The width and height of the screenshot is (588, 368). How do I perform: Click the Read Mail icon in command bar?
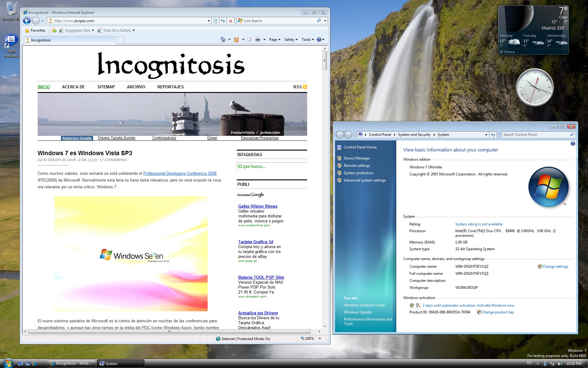249,40
